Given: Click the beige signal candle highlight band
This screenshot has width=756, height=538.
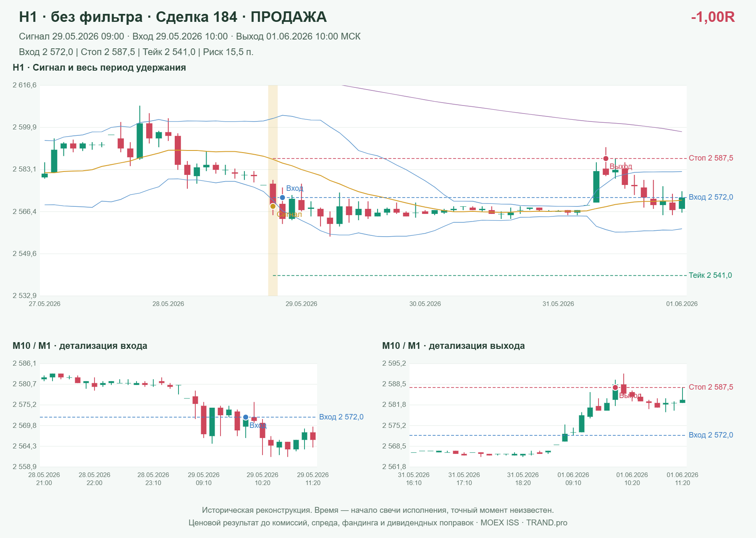Looking at the screenshot, I should pyautogui.click(x=273, y=190).
